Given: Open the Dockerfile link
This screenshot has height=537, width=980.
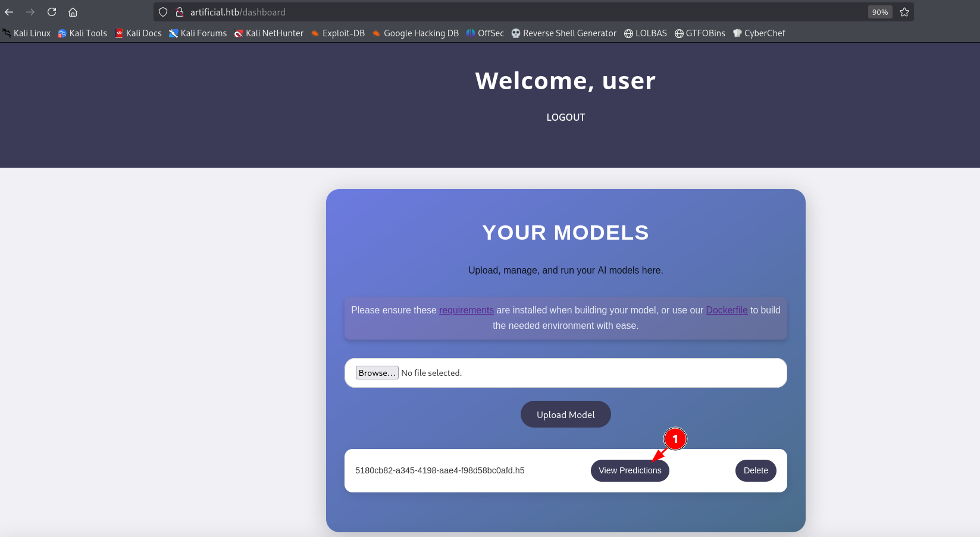Looking at the screenshot, I should click(x=727, y=310).
